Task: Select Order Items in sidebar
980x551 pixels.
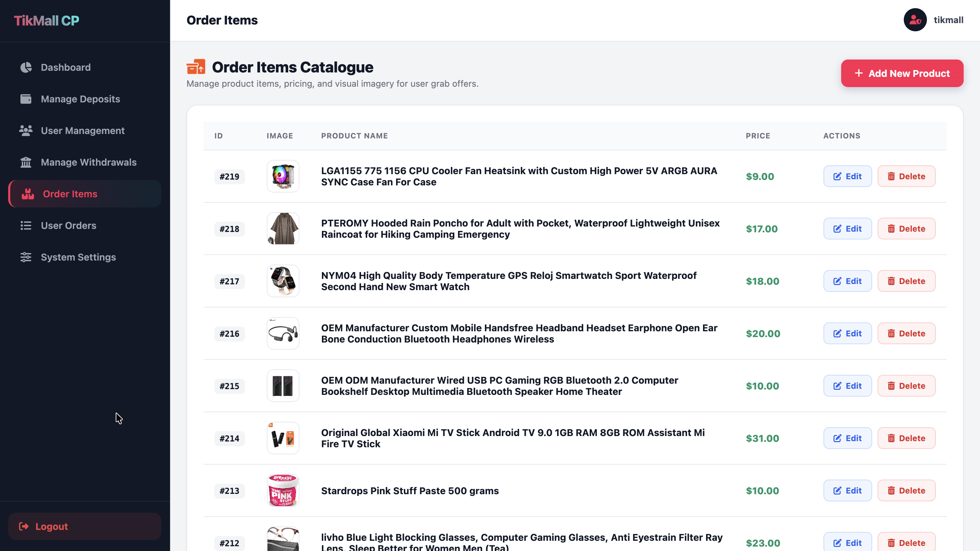Action: (85, 194)
